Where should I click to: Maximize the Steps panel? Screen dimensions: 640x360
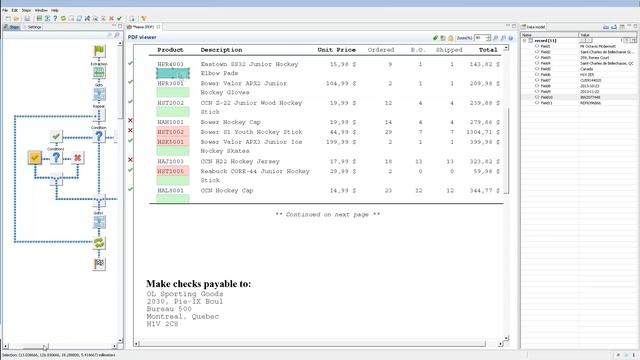pyautogui.click(x=120, y=26)
